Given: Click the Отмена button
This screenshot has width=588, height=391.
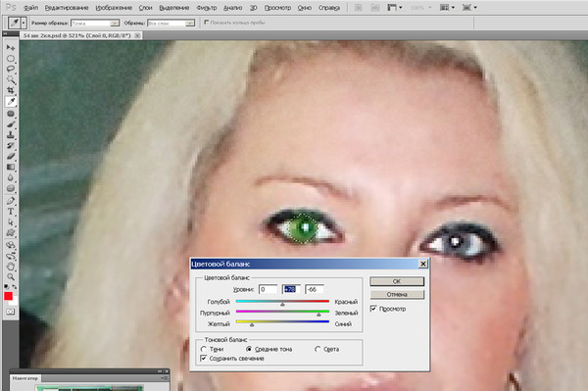Looking at the screenshot, I should (x=397, y=295).
